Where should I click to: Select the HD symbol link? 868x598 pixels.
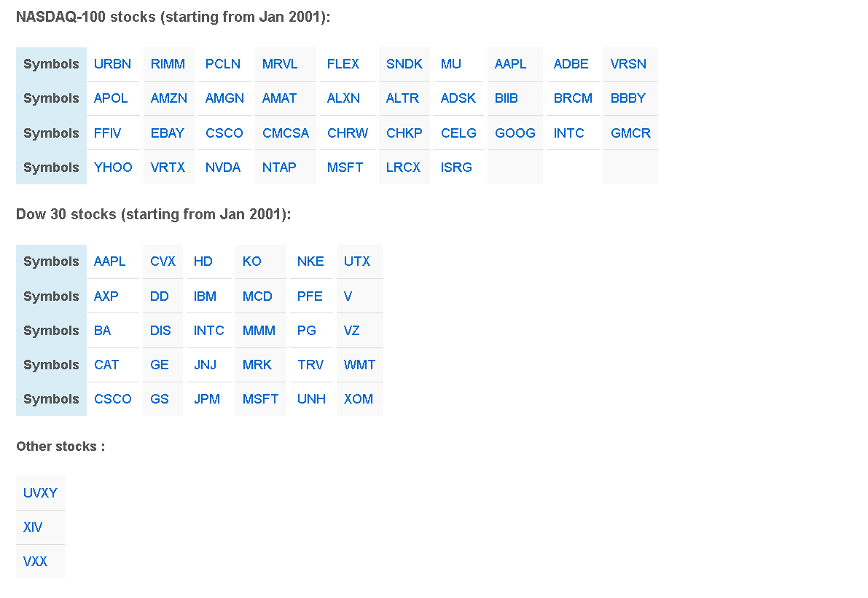(x=203, y=261)
